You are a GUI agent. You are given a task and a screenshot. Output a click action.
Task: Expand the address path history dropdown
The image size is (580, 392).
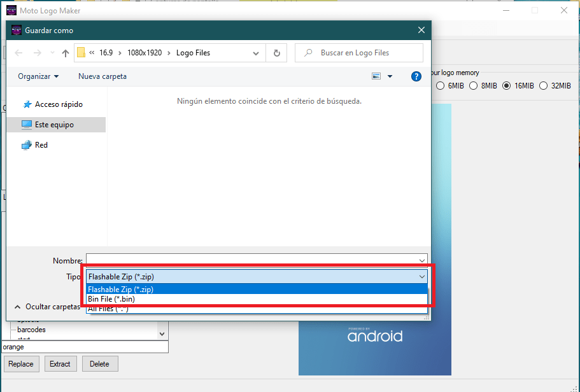(256, 53)
